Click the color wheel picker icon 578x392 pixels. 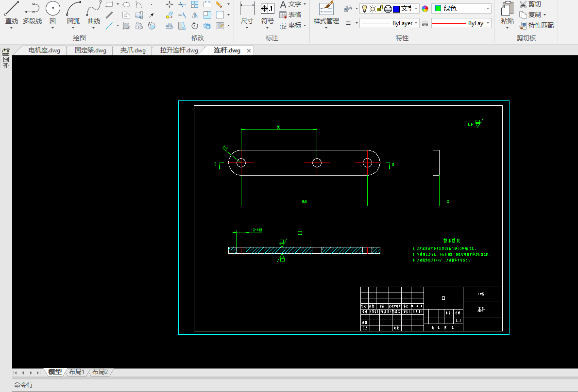point(425,9)
